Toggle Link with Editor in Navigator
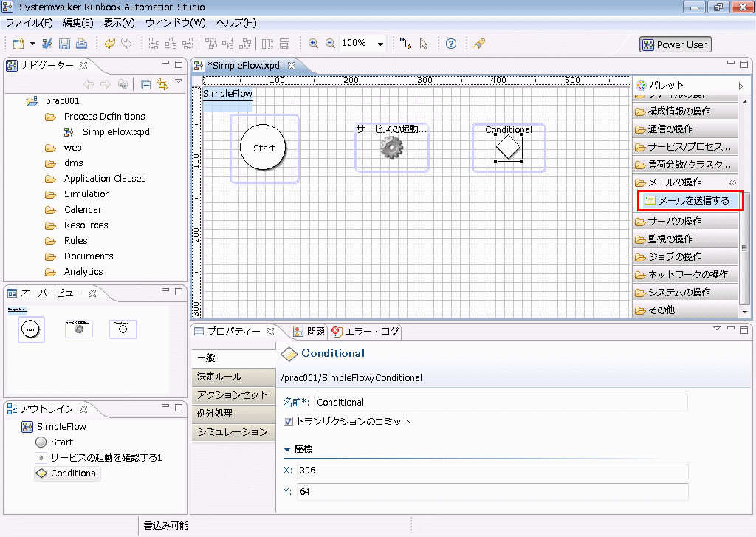The height and width of the screenshot is (537, 756). pyautogui.click(x=162, y=85)
